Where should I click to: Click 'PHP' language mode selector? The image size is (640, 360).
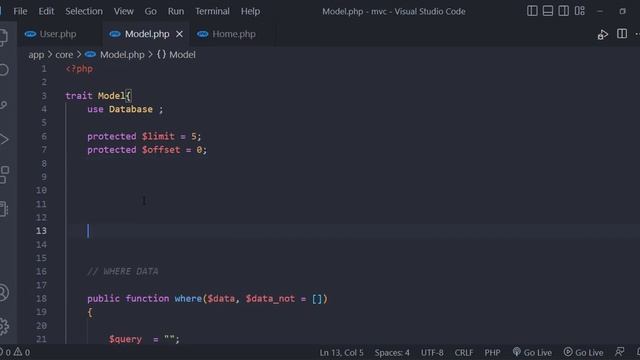[x=492, y=353]
